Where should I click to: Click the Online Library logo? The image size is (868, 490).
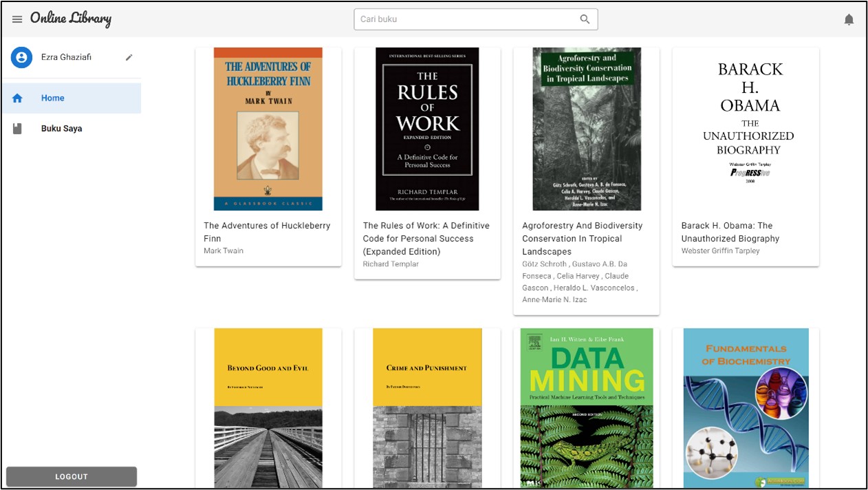click(x=71, y=19)
